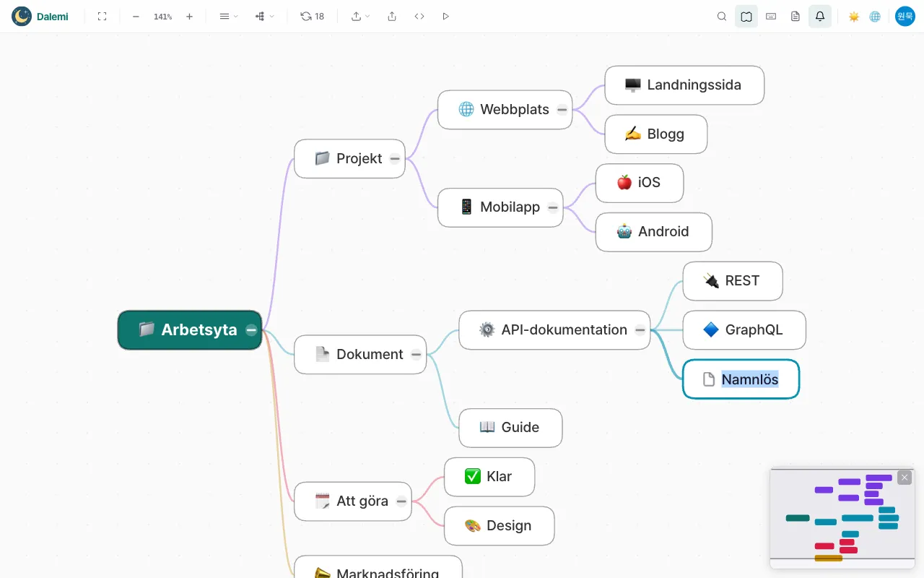This screenshot has width=924, height=578.
Task: Collapse the Att göra branch
Action: (x=401, y=501)
